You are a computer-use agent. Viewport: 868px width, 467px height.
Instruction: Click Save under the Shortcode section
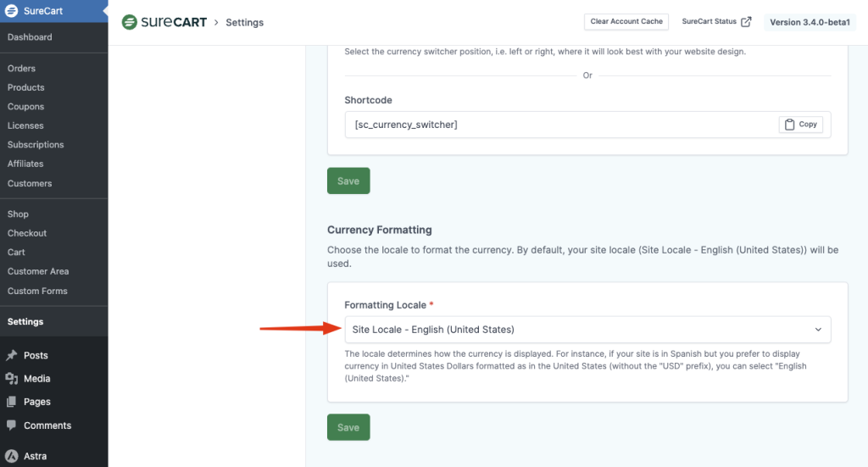pyautogui.click(x=348, y=181)
